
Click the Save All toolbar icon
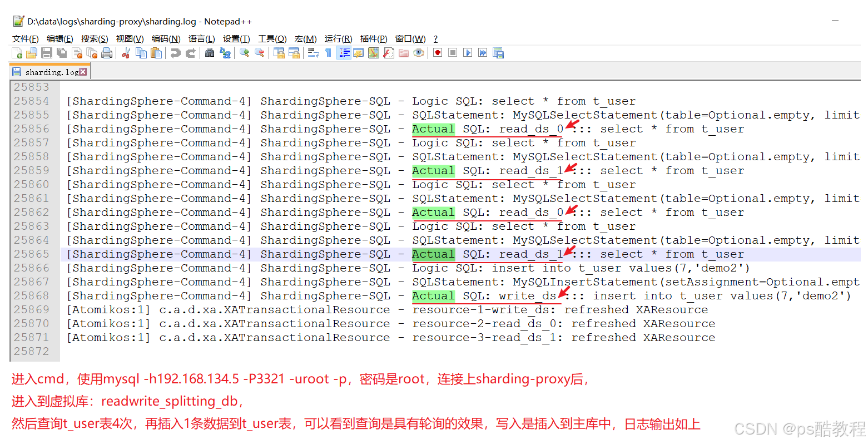(62, 53)
